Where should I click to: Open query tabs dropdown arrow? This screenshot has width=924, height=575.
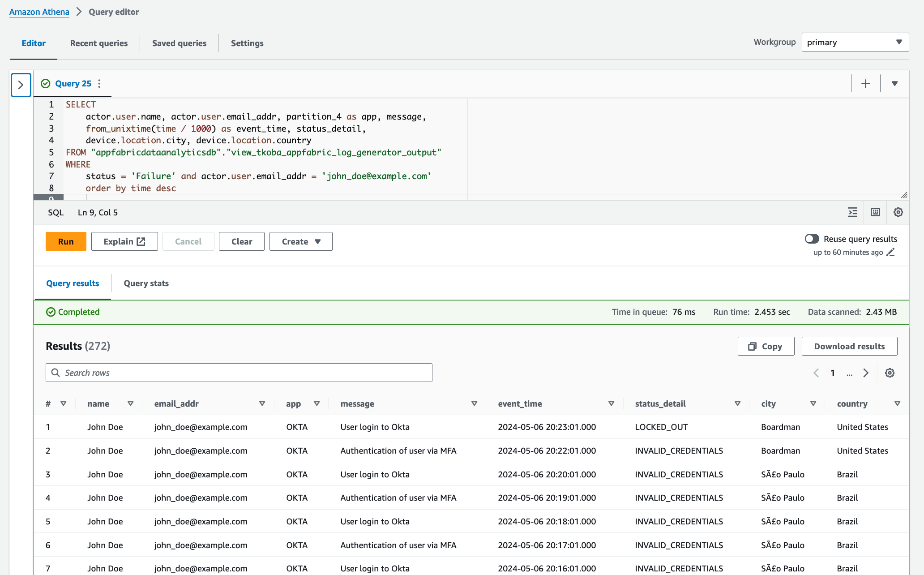[894, 84]
